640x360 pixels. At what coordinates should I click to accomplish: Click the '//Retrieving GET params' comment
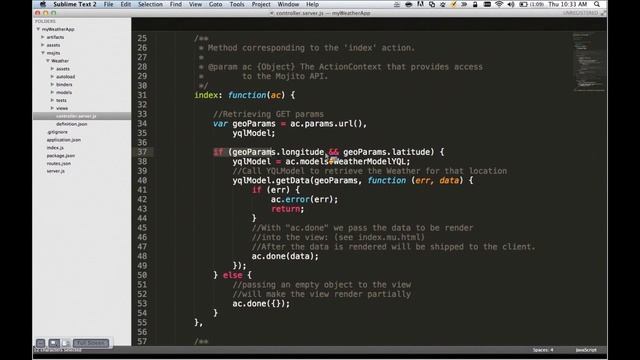pyautogui.click(x=269, y=114)
